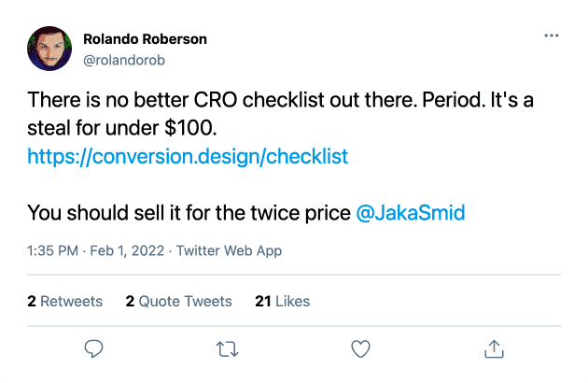Click the "You should sell it" sentence
This screenshot has width=588, height=383.
click(189, 213)
